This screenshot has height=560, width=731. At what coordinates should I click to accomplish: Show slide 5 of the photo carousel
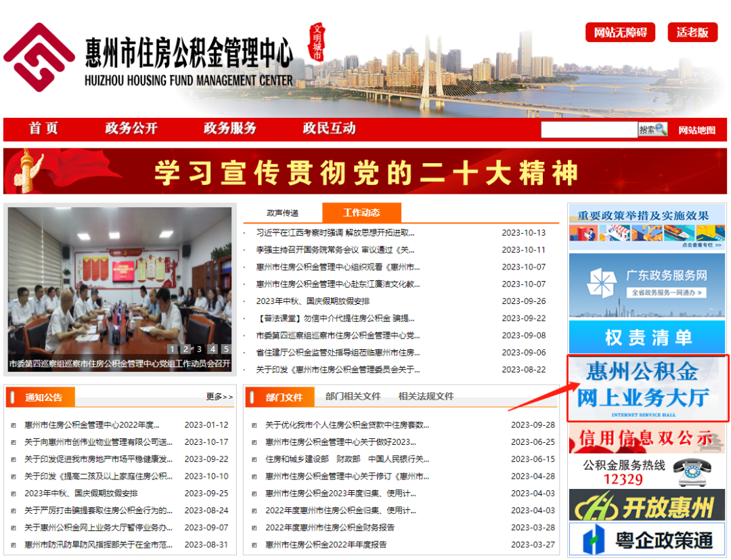click(226, 349)
